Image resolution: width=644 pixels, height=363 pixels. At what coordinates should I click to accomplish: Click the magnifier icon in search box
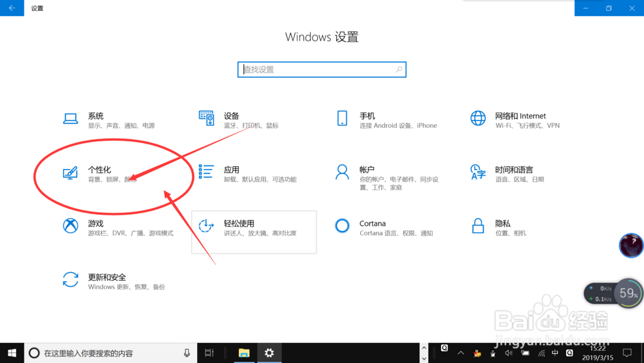(399, 70)
